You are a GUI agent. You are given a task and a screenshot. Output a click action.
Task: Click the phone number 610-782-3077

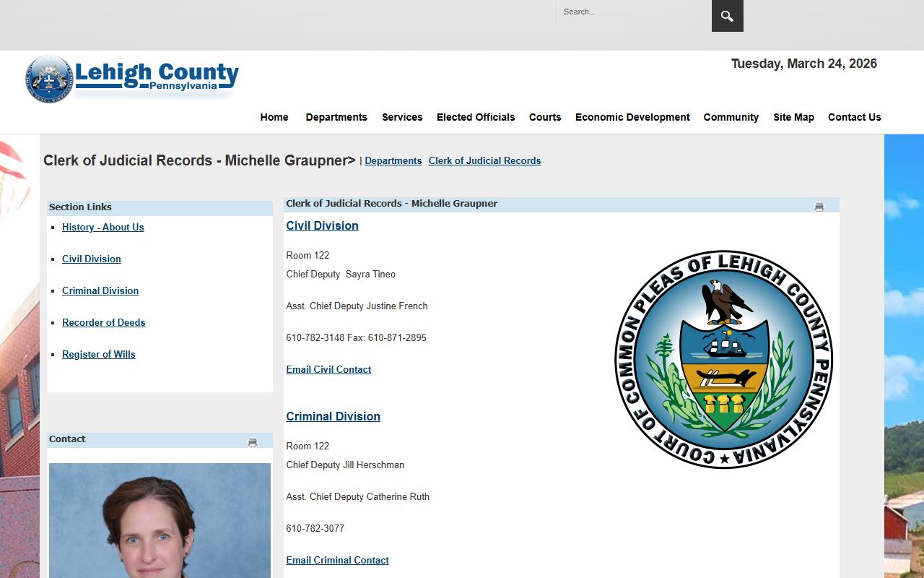click(x=315, y=528)
